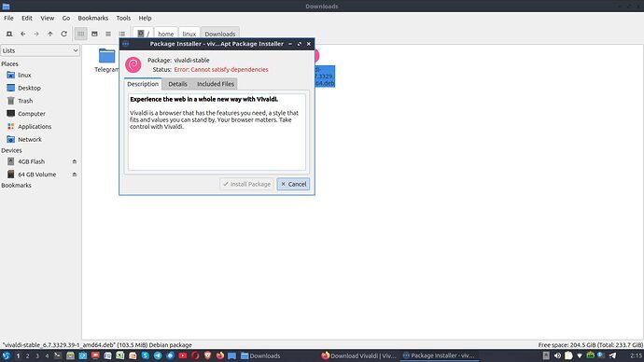Expand the Lists side pane dropdown
Viewport: 644px width, 362px height.
tap(40, 50)
